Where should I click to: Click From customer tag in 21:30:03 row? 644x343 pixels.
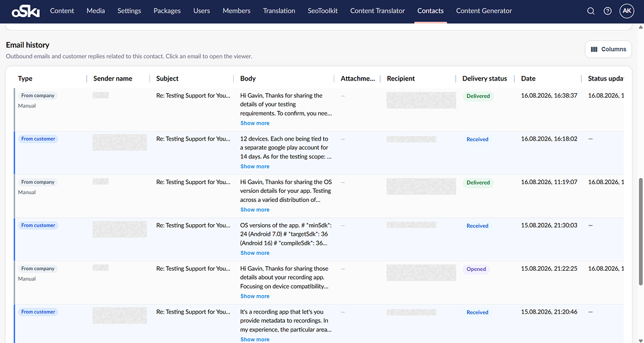(38, 225)
